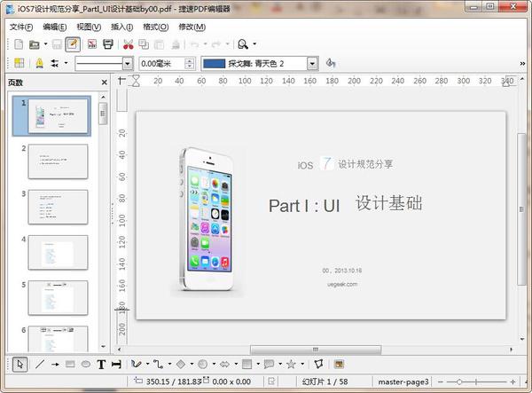Open the 格式(O) menu
Image resolution: width=532 pixels, height=393 pixels.
click(155, 28)
